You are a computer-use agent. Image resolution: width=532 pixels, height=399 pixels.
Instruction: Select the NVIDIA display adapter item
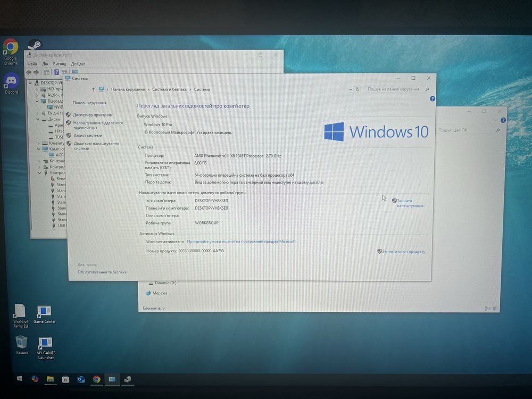pyautogui.click(x=56, y=107)
